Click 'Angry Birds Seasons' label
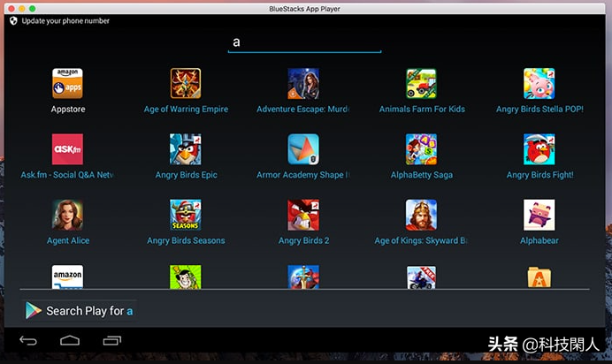This screenshot has height=364, width=612. [x=186, y=241]
